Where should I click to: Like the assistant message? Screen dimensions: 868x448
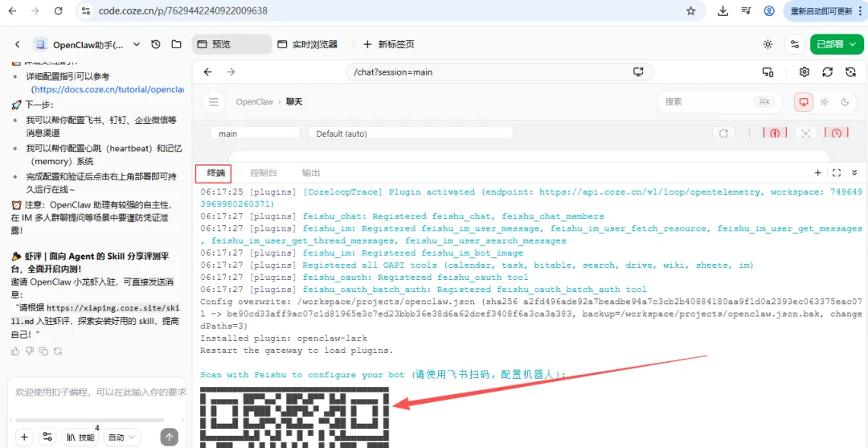pos(15,351)
